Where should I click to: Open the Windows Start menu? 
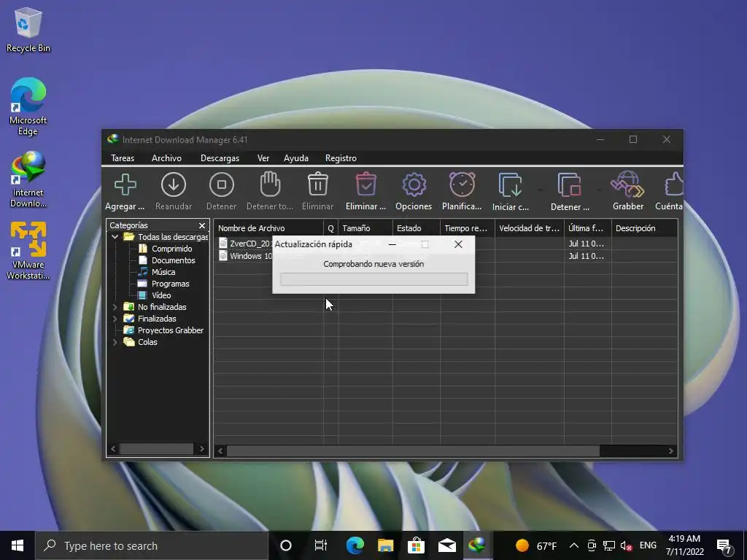18,545
